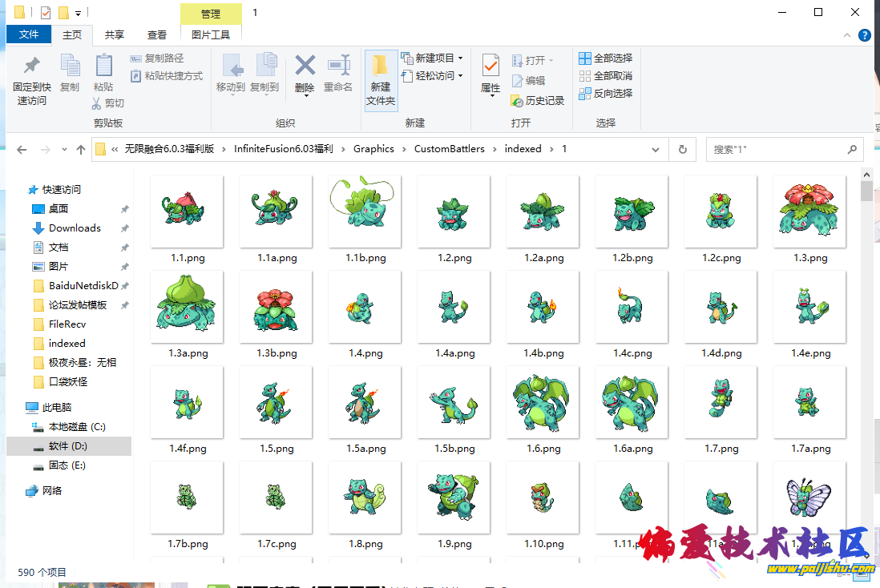Screen dimensions: 880x588
Task: Click the Manage (管理) contextual tab
Action: (211, 14)
